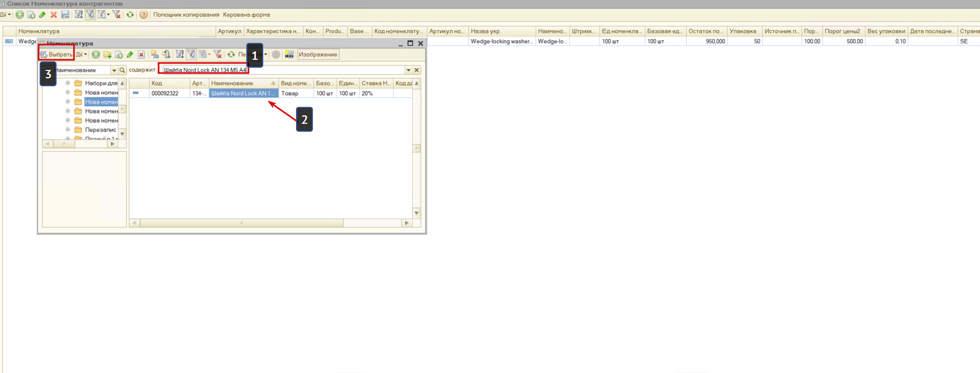Viewport: 980px width, 373px height.
Task: Add new item in the Номенклатура dialog
Action: 96,54
